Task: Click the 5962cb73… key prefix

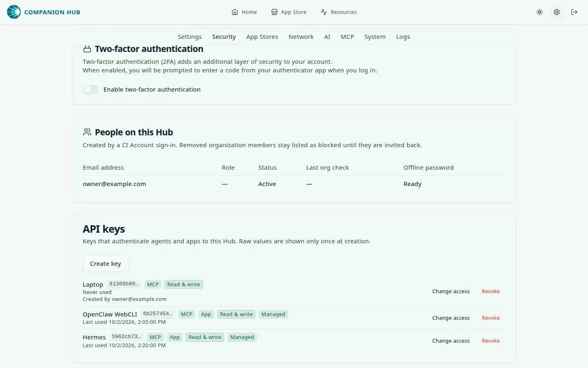Action: coord(126,337)
